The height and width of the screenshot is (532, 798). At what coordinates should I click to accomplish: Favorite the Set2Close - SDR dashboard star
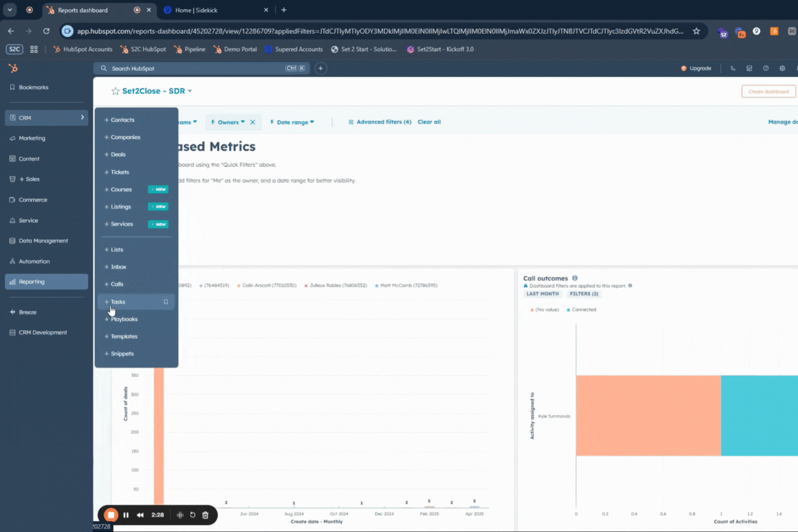pyautogui.click(x=115, y=91)
